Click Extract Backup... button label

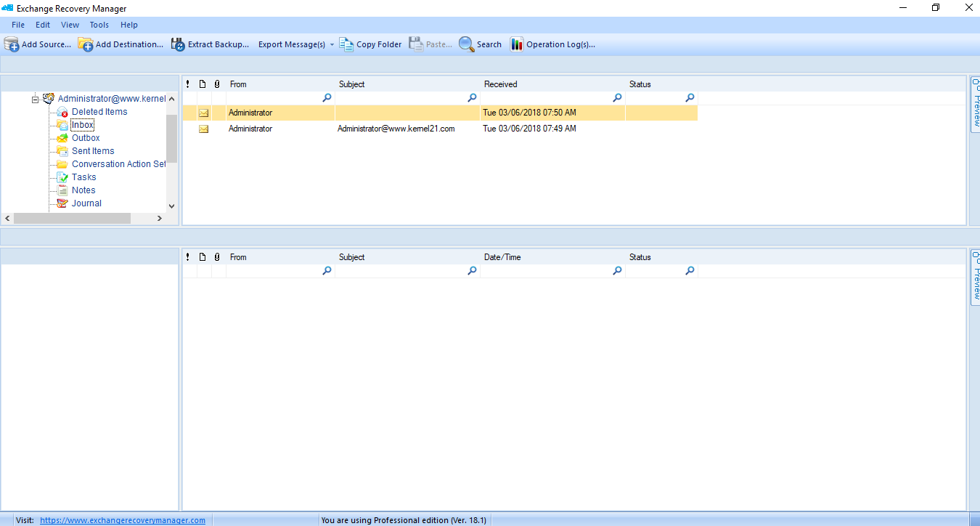[219, 44]
